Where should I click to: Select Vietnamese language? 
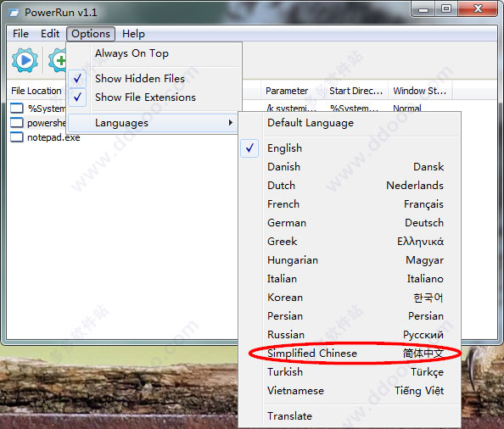pos(350,391)
